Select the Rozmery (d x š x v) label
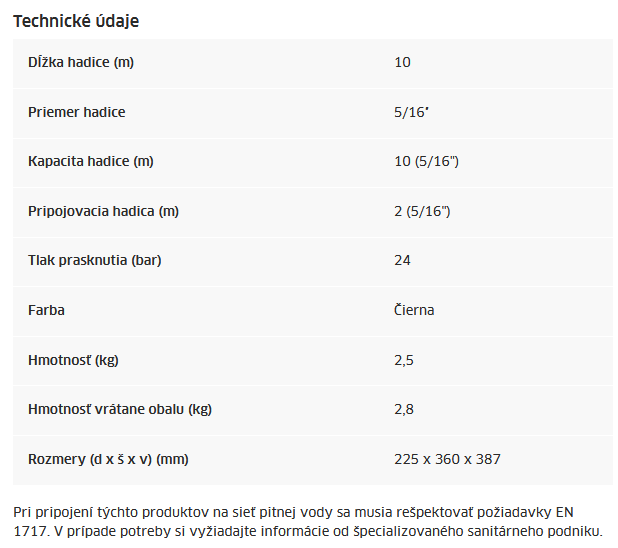This screenshot has width=618, height=548. (108, 459)
